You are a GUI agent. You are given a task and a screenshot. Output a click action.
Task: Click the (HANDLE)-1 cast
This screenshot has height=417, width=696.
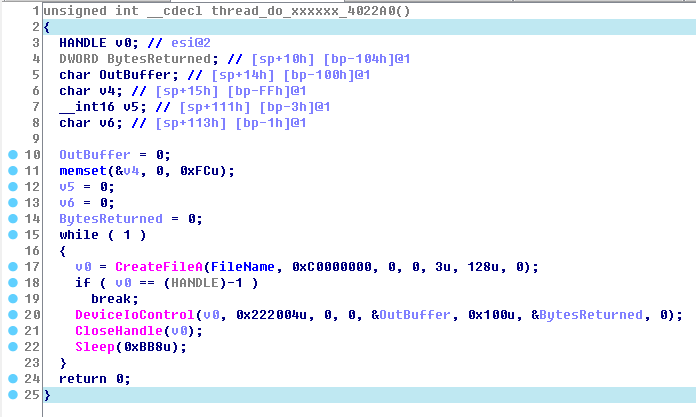coord(203,283)
